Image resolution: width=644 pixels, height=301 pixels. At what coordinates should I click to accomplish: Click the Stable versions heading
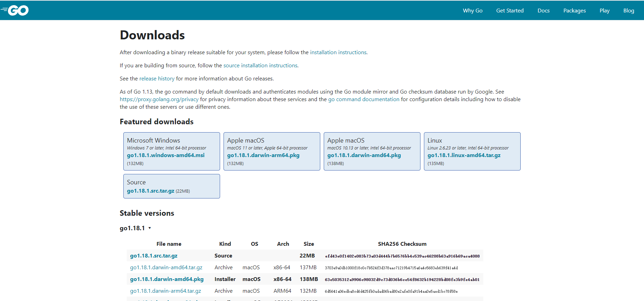(147, 213)
